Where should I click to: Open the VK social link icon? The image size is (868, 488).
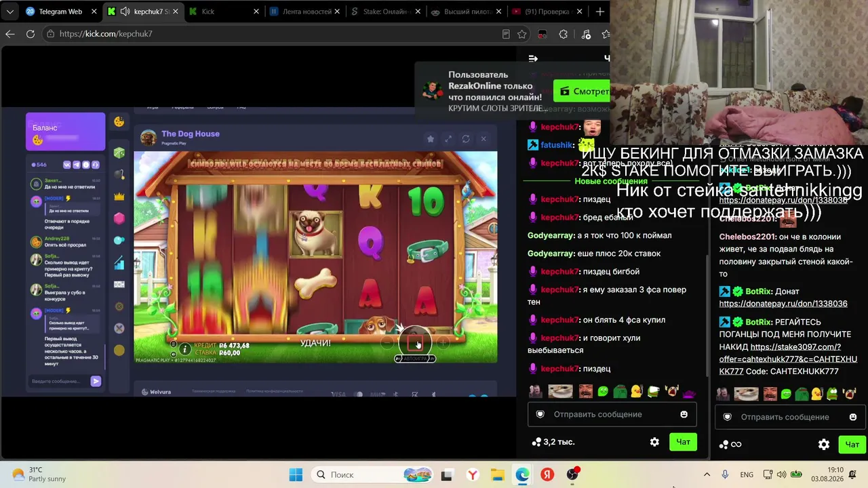67,165
